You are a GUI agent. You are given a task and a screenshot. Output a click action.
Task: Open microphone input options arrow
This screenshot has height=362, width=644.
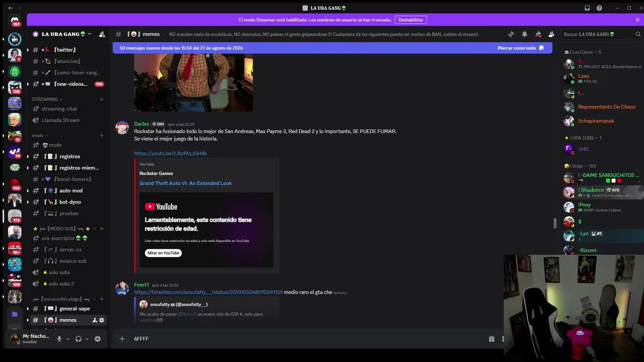(67, 339)
